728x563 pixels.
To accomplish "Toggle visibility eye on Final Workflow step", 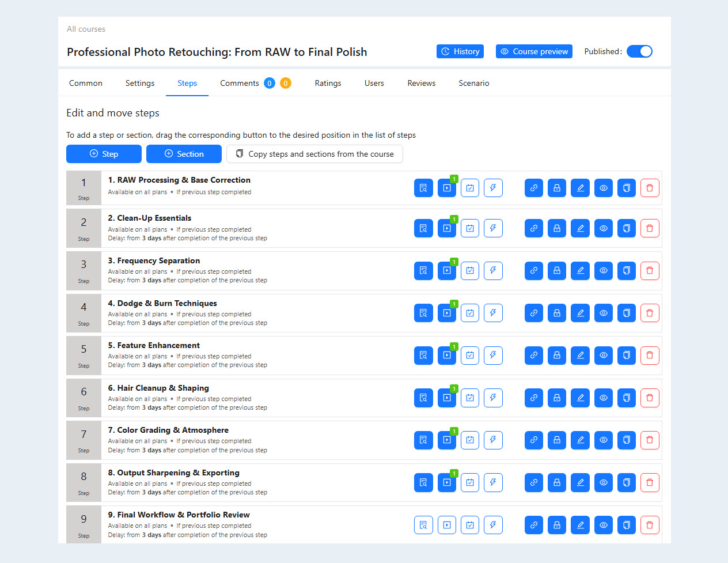I will (604, 525).
